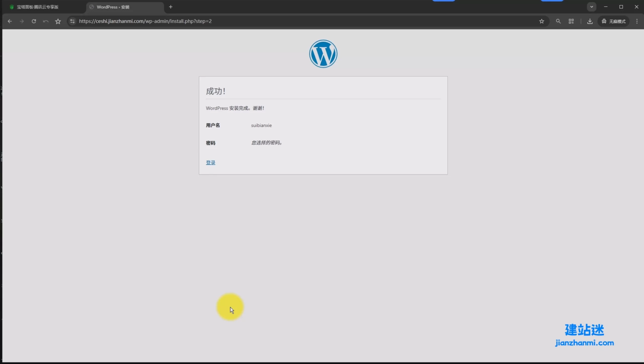
Task: Bookmark page with star in address bar
Action: (542, 21)
